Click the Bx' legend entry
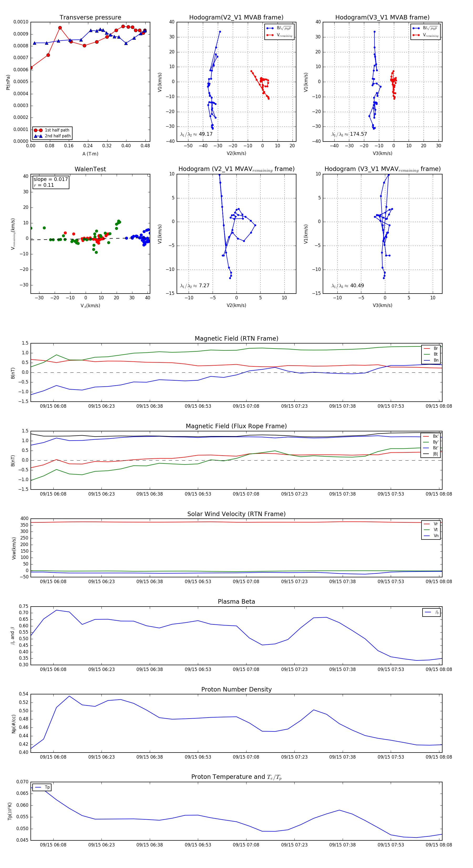The width and height of the screenshot is (473, 868). [x=431, y=436]
